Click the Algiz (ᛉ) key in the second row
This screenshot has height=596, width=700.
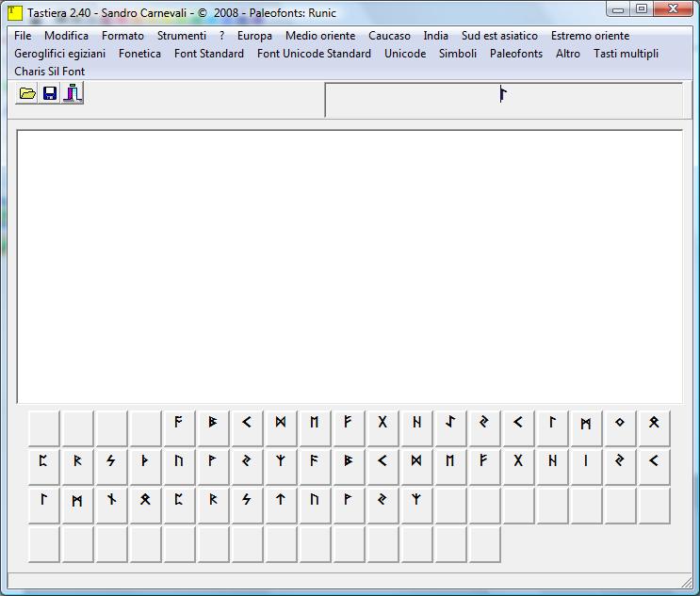pos(281,467)
